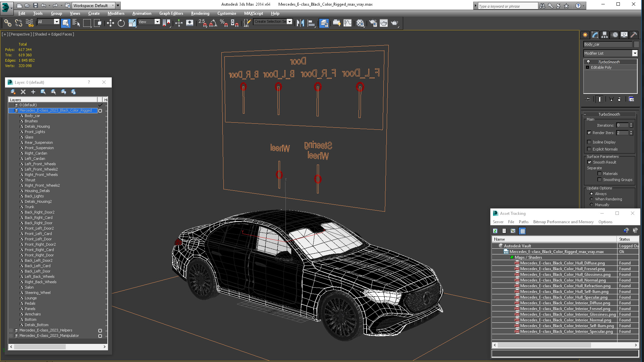Check the Smoothing Groups checkbox
Screen dimensions: 644x362
pyautogui.click(x=600, y=180)
